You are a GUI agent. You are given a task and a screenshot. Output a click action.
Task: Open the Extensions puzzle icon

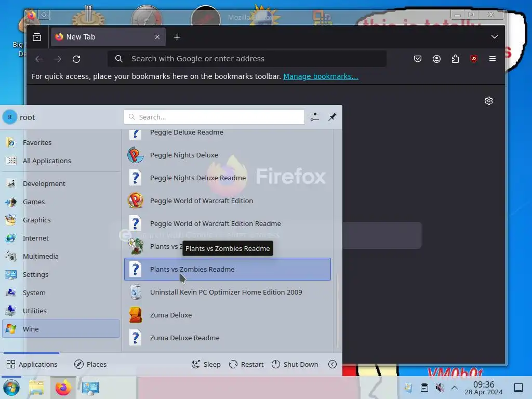(x=455, y=59)
